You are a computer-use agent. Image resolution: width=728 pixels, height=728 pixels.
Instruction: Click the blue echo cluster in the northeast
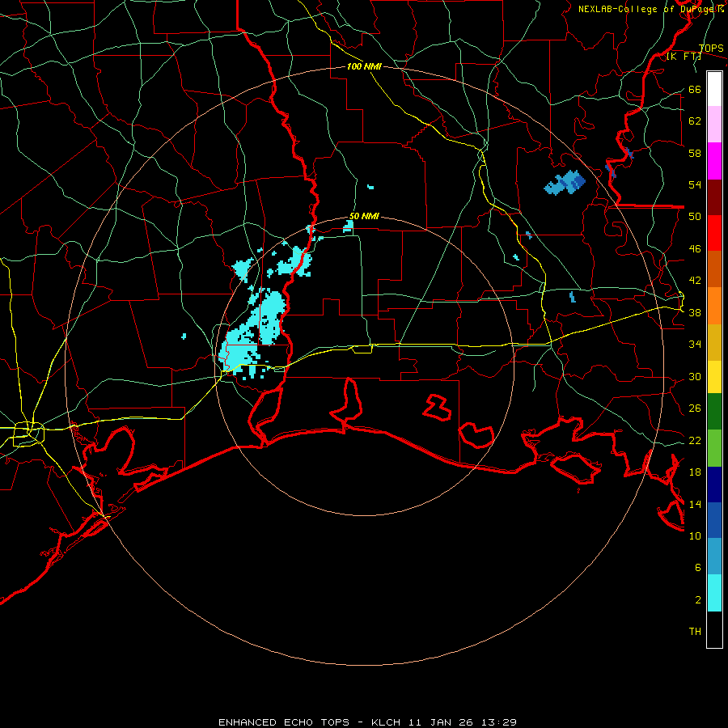[565, 183]
